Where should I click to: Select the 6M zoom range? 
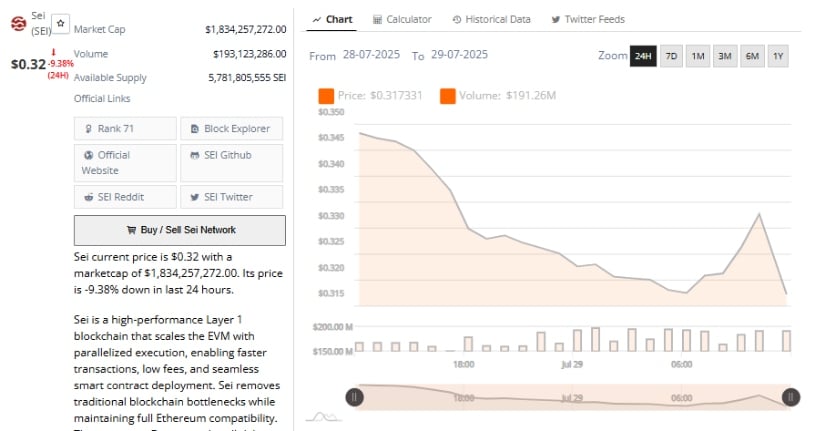point(752,56)
